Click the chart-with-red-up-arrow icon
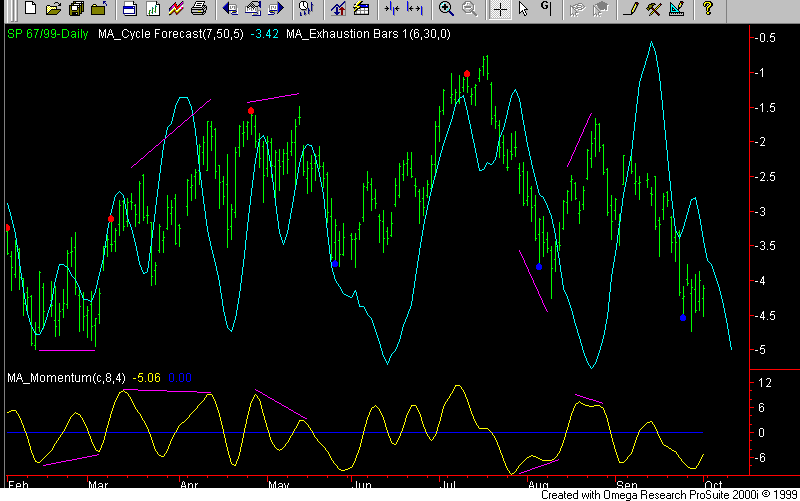 point(337,8)
